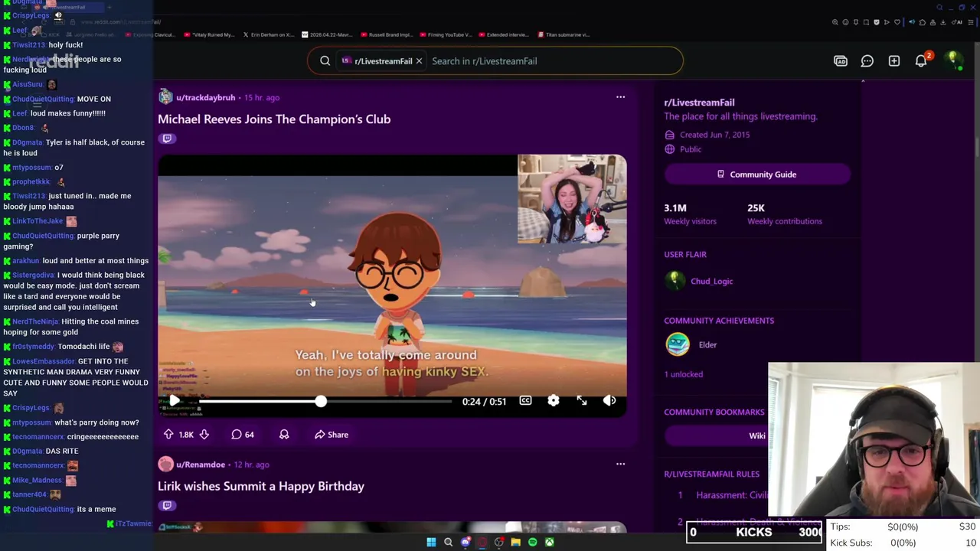The image size is (980, 551).
Task: Click the streamer facecam inset in the video
Action: (572, 199)
